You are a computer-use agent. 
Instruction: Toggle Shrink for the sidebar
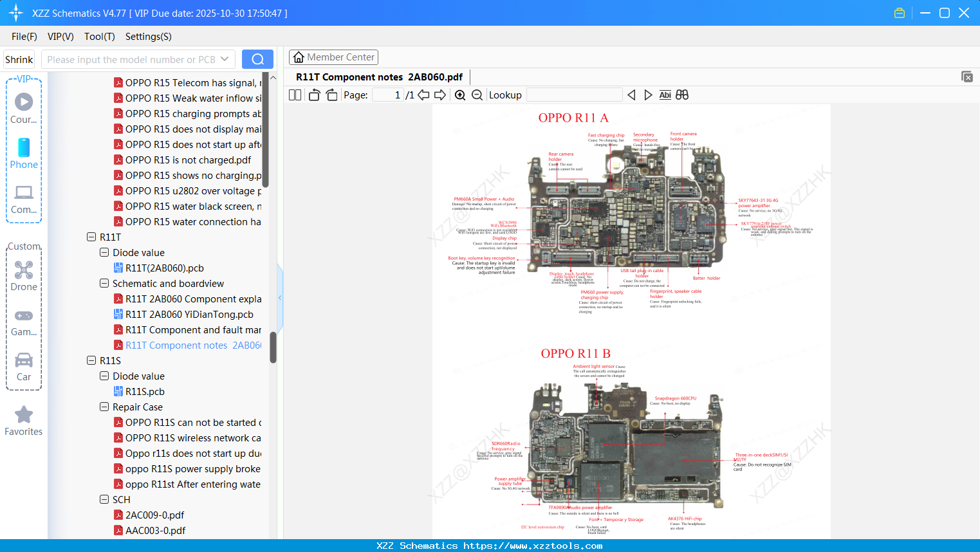pyautogui.click(x=19, y=59)
